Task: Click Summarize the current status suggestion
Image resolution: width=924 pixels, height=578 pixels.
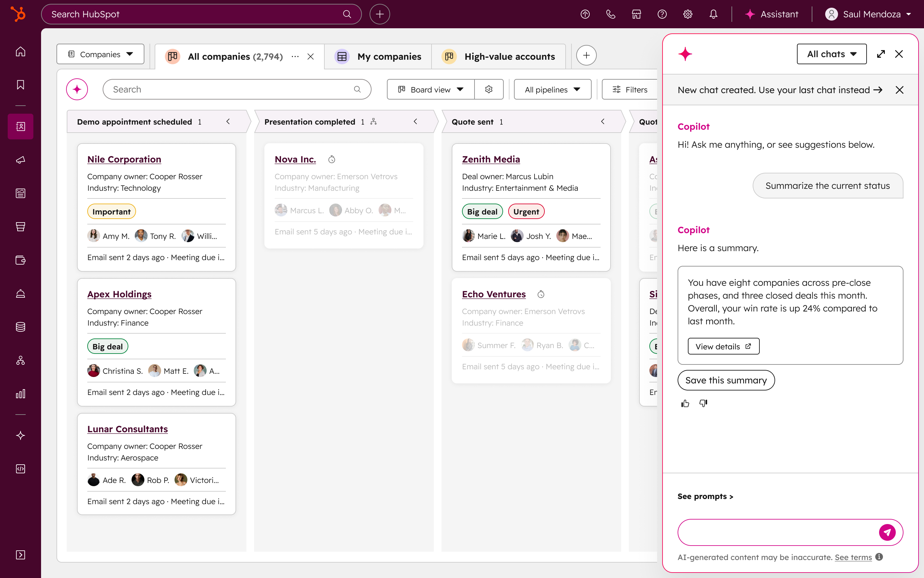Action: [827, 185]
